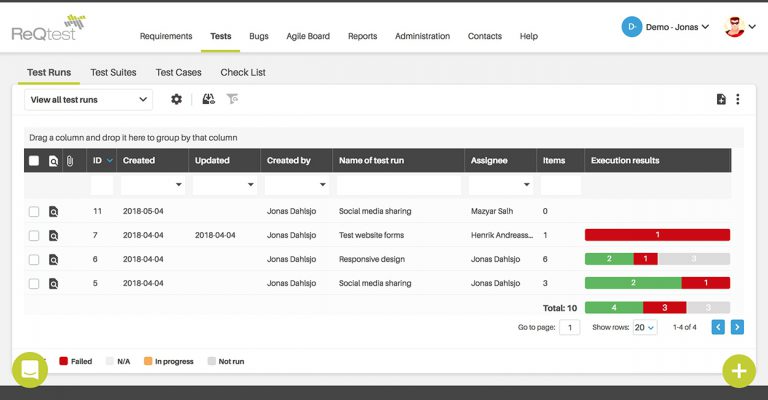Click the Go to page input field
The width and height of the screenshot is (768, 400).
(570, 328)
